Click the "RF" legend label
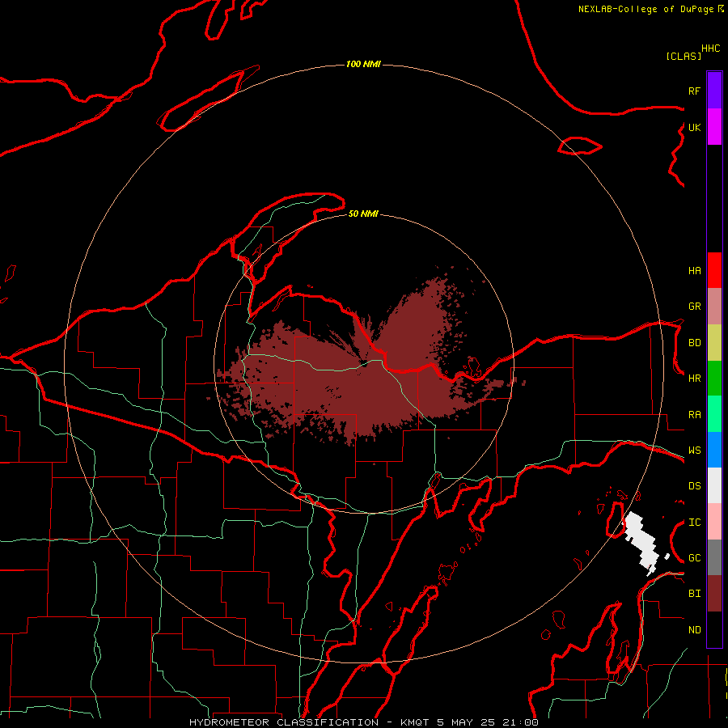 [x=694, y=91]
